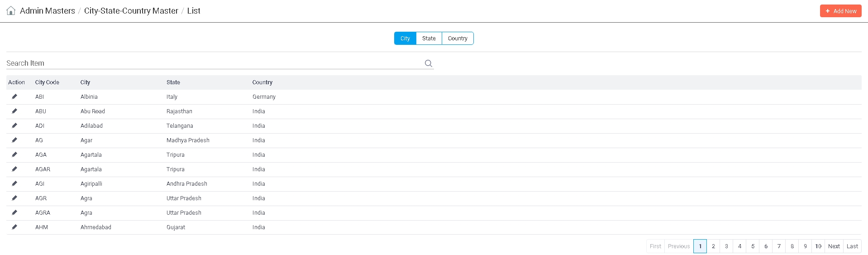The height and width of the screenshot is (255, 868).
Task: Switch to the Country tab
Action: point(458,38)
